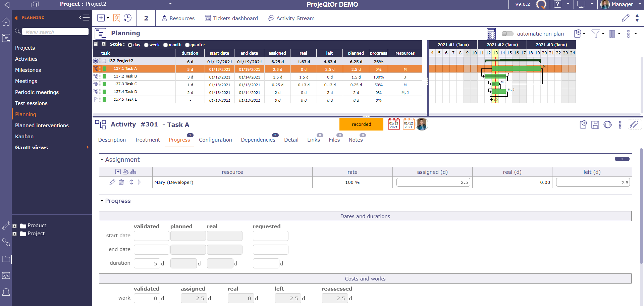The height and width of the screenshot is (306, 644).
Task: Switch to the Dependencies tab
Action: coord(258,140)
